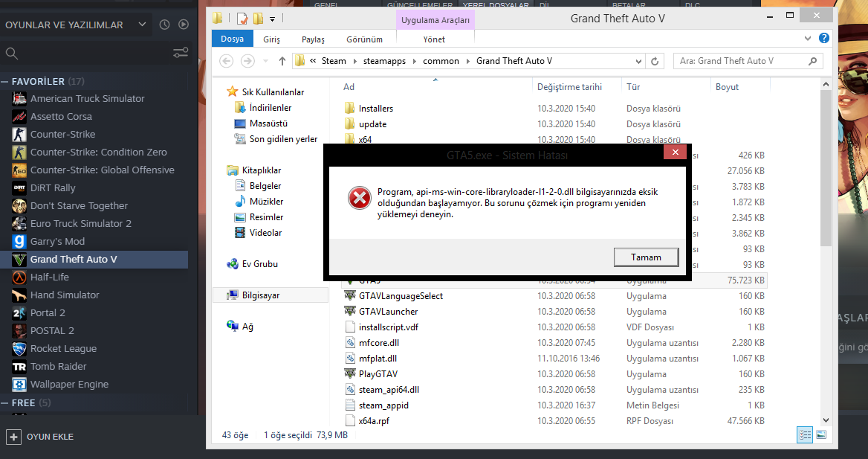Screen dimensions: 868x459
Task: Open Wallpaper Engine entry
Action: [69, 384]
